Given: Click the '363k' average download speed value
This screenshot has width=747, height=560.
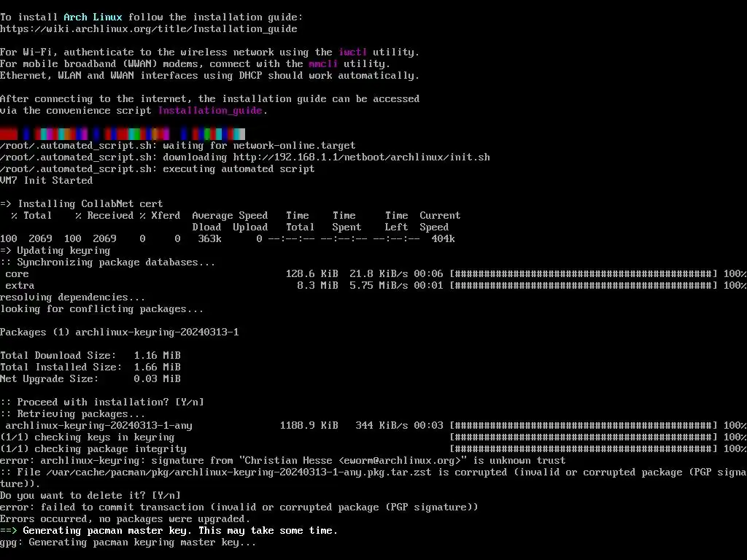Looking at the screenshot, I should tap(209, 238).
